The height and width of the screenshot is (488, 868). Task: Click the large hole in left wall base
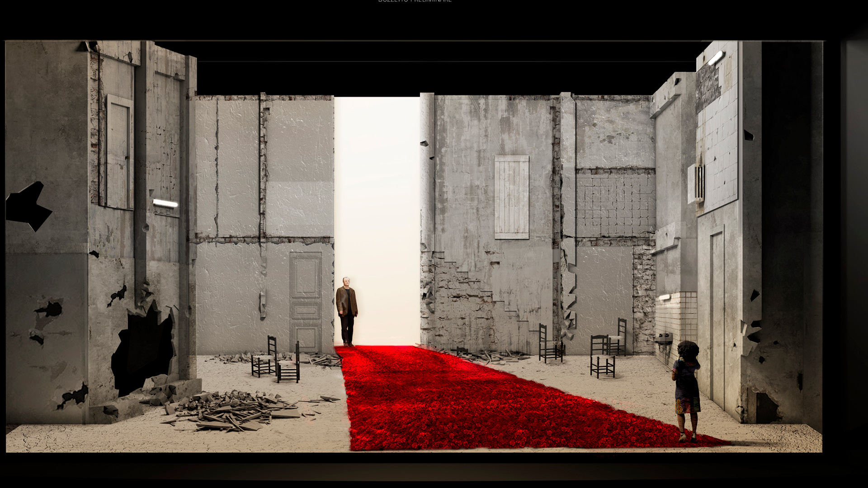click(142, 348)
